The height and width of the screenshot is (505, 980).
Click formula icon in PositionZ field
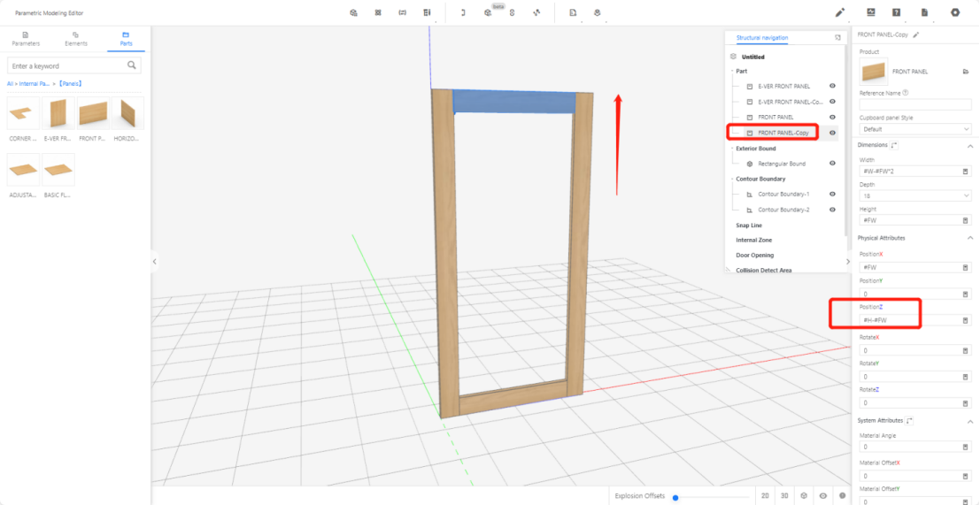[965, 320]
